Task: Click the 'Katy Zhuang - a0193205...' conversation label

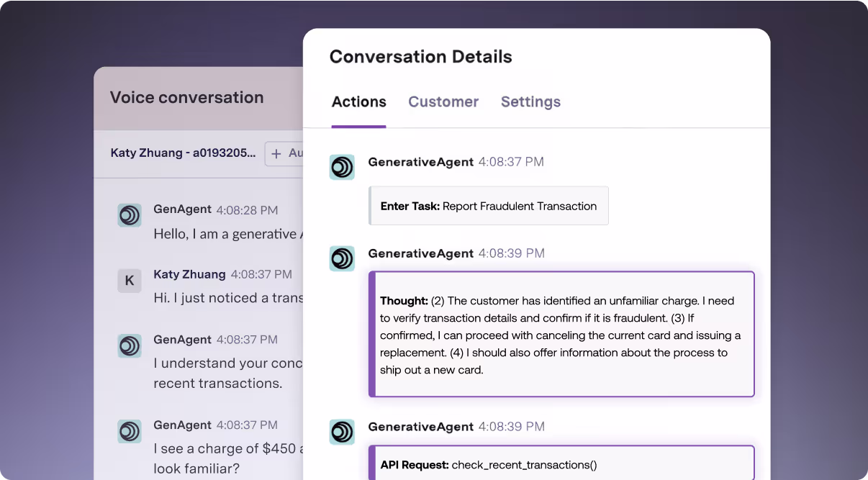Action: (182, 153)
